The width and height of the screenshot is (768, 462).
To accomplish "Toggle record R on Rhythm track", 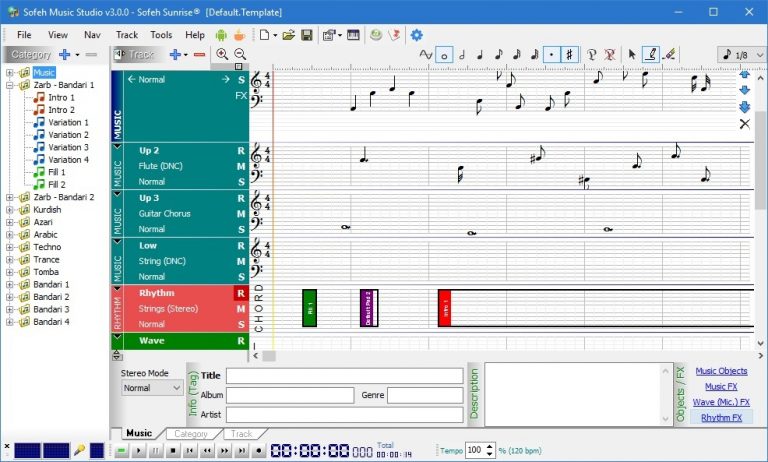I will pos(241,293).
